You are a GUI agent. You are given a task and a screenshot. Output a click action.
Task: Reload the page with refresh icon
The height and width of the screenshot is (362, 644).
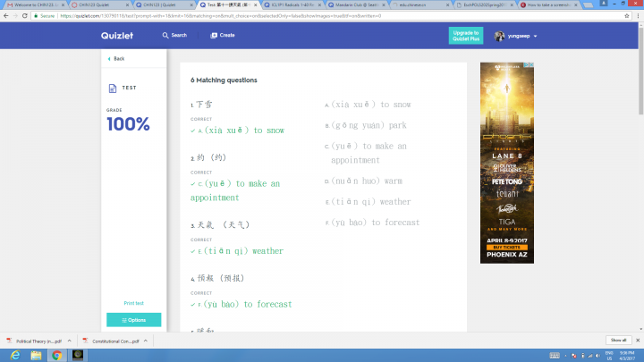25,15
